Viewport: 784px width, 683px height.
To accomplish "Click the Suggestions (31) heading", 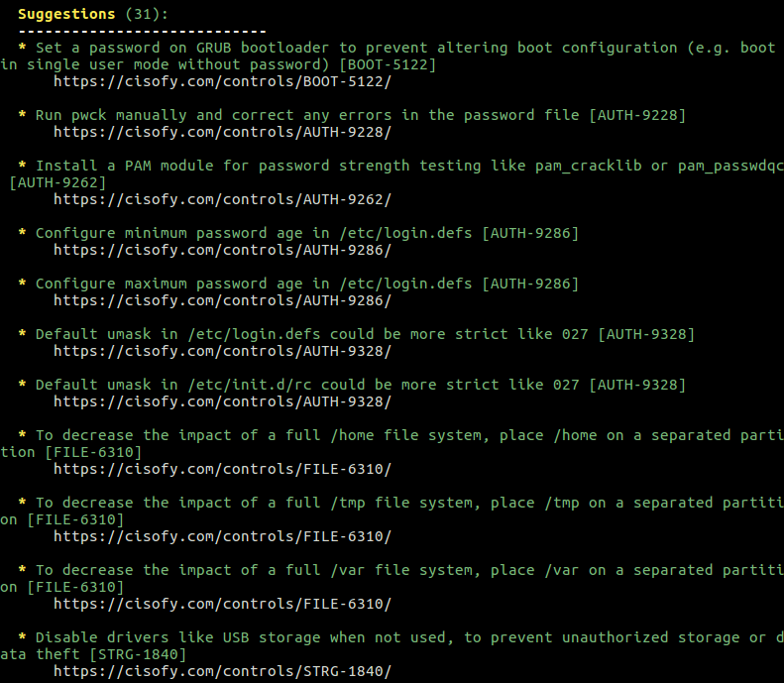I will (93, 14).
